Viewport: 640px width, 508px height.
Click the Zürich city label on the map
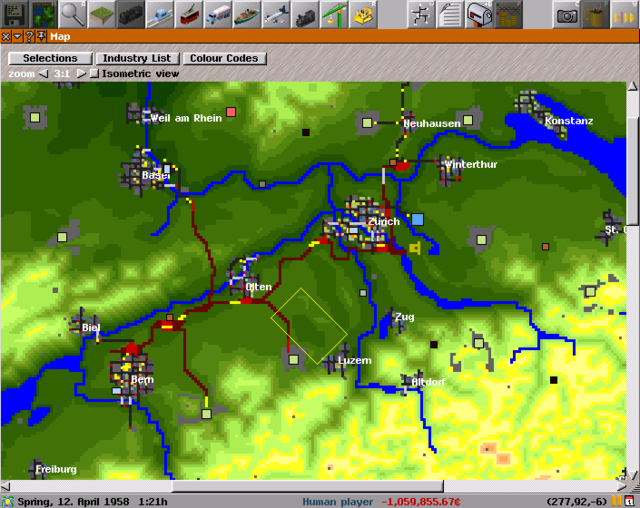(x=384, y=222)
